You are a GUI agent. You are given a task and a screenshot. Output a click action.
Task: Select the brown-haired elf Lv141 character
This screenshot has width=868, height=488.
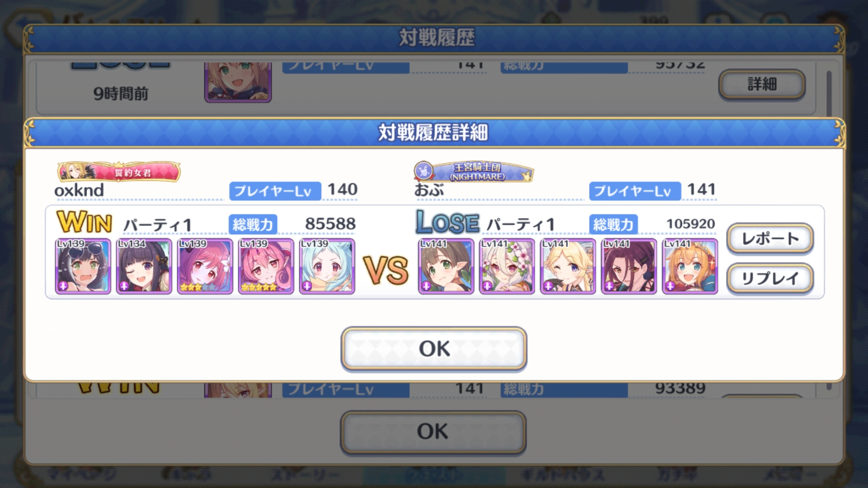446,266
